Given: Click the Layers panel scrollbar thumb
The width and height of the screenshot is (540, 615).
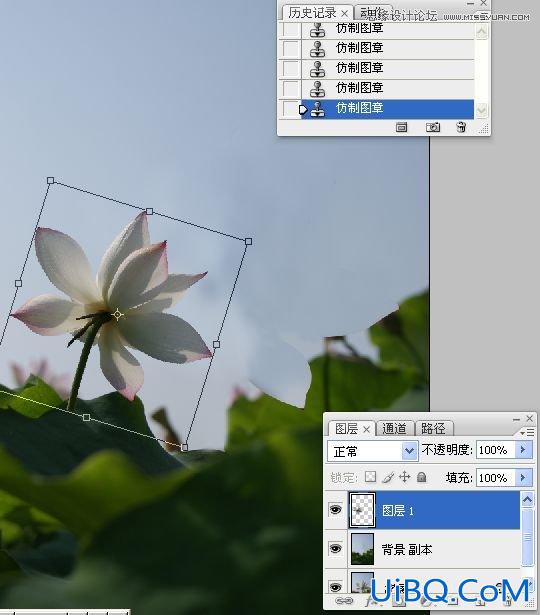Looking at the screenshot, I should coord(527,537).
